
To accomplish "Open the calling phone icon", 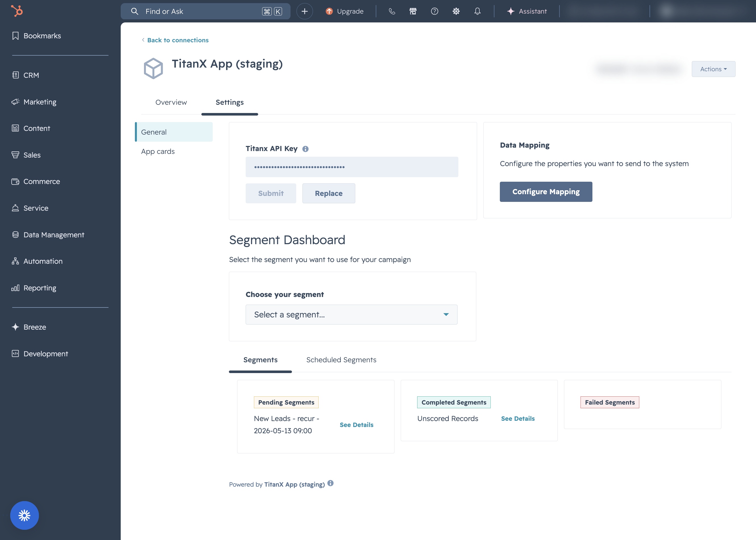I will (x=392, y=11).
